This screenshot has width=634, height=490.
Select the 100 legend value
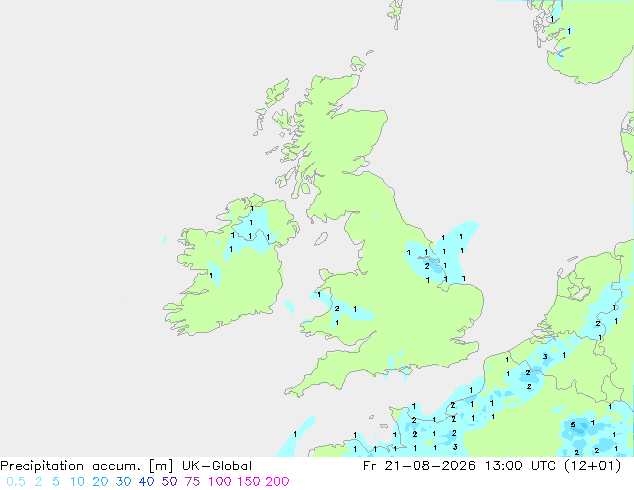click(219, 482)
